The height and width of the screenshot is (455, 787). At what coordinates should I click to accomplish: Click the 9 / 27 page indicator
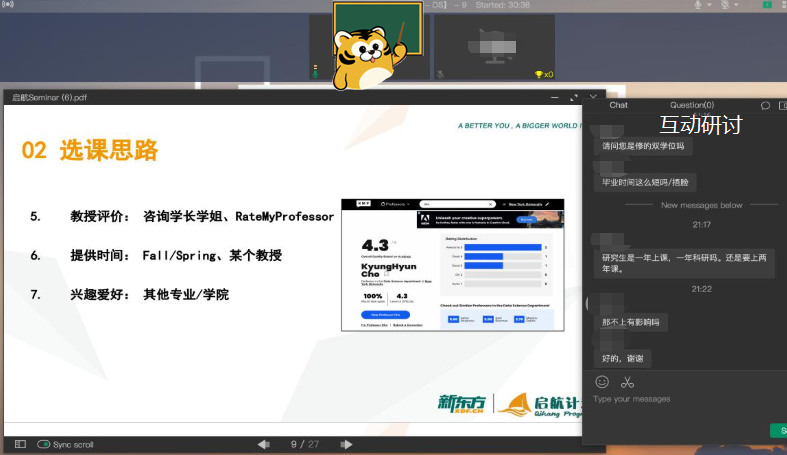tap(305, 444)
